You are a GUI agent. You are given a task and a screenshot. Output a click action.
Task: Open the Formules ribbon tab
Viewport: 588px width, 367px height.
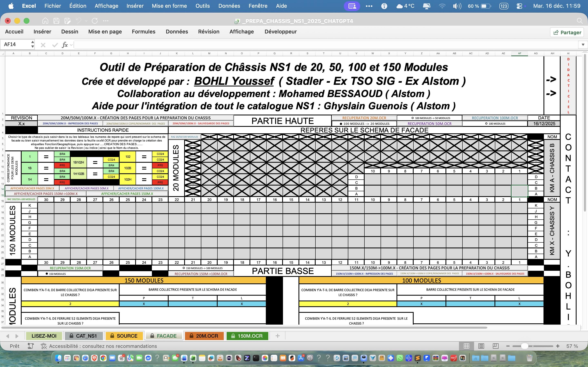tap(144, 32)
